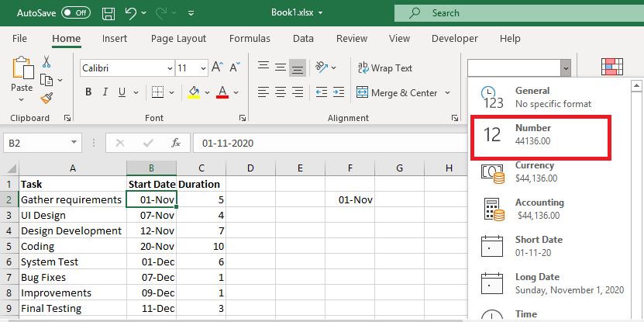Open the Name Box dropdown arrow

(x=74, y=143)
